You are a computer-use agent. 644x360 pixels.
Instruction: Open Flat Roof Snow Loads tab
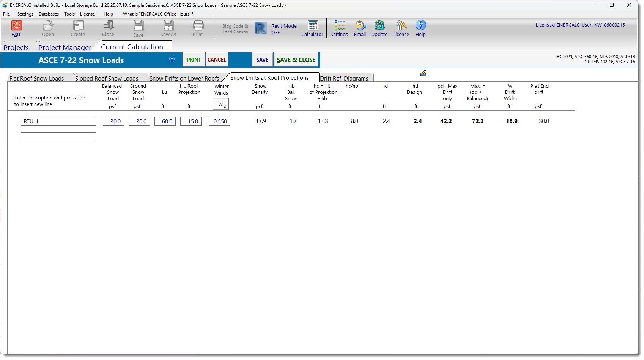pyautogui.click(x=37, y=78)
